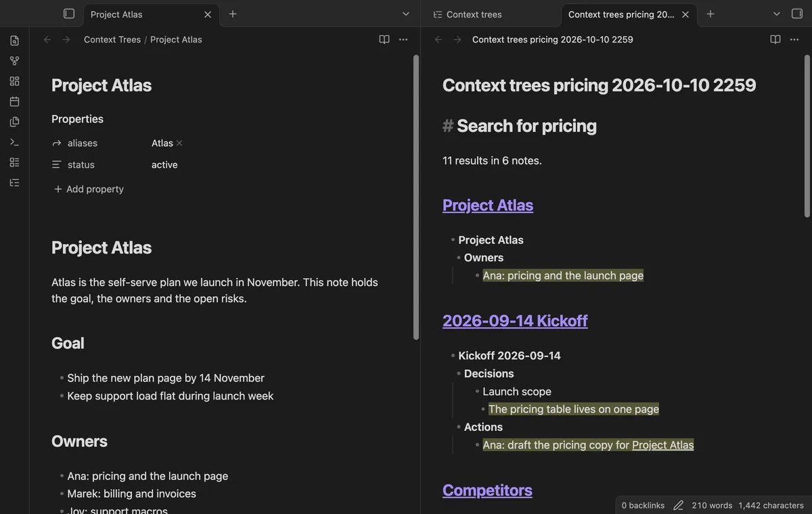Screen dimensions: 812x514
Task: Click the pencil edit mode icon in status bar
Action: tap(678, 505)
